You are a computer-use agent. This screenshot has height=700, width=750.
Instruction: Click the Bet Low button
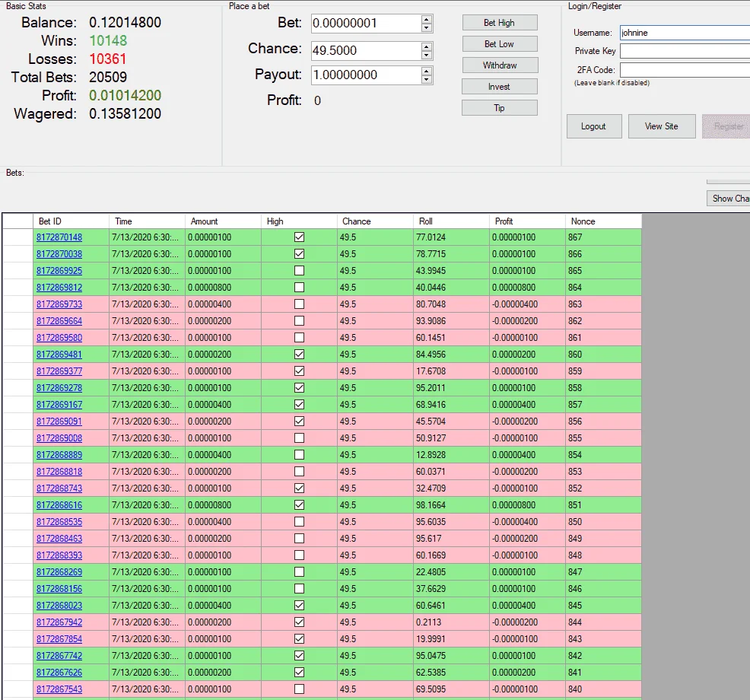pos(499,44)
